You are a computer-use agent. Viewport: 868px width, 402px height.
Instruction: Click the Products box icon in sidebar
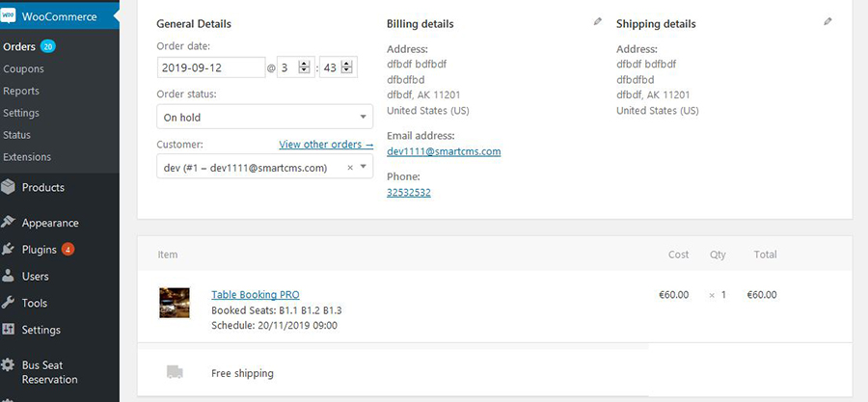[9, 187]
